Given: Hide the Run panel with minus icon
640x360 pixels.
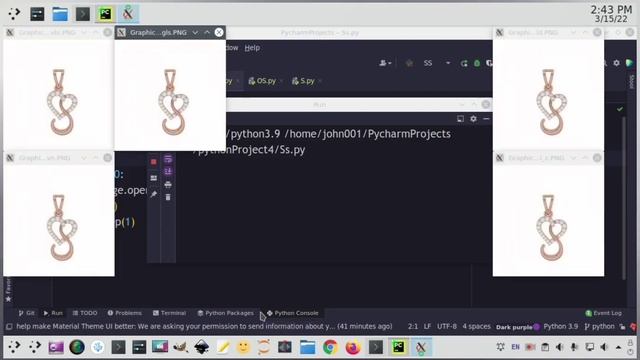Looking at the screenshot, I should point(486,119).
